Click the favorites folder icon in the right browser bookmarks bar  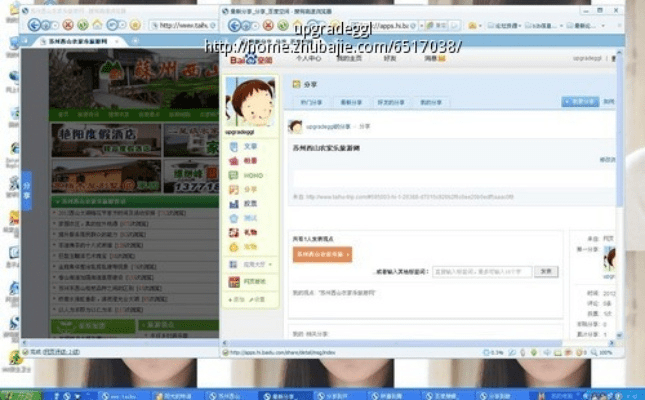click(x=472, y=26)
